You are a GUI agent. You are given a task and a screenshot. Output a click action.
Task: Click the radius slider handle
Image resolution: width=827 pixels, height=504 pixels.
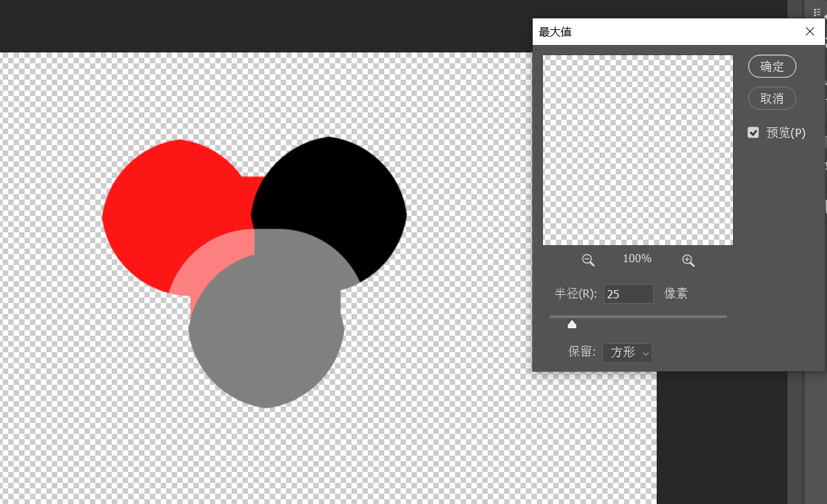click(x=572, y=324)
